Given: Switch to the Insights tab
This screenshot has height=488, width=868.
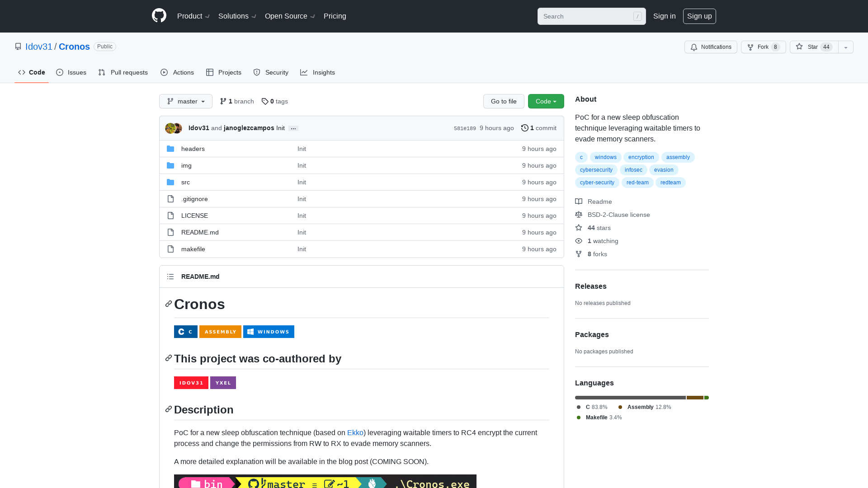Looking at the screenshot, I should pos(317,72).
